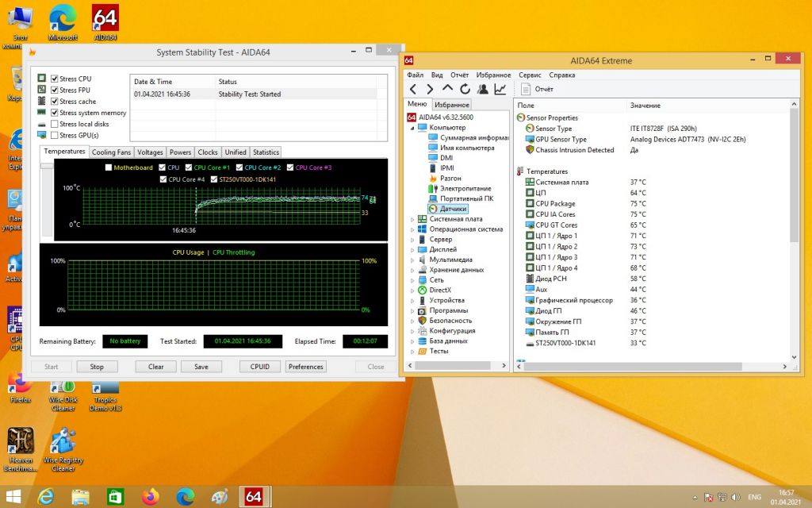Open Windows Store from the taskbar
The width and height of the screenshot is (812, 508).
click(115, 497)
